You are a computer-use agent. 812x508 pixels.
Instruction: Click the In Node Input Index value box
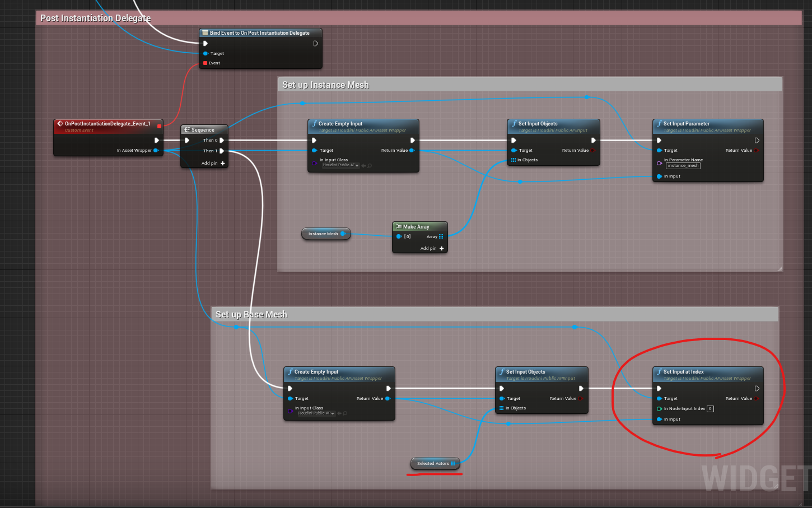point(710,408)
